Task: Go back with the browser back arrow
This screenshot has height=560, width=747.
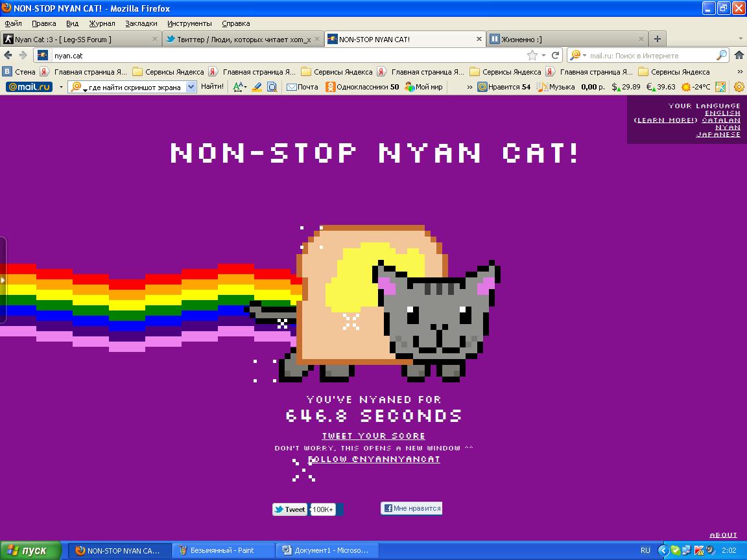Action: (8, 55)
